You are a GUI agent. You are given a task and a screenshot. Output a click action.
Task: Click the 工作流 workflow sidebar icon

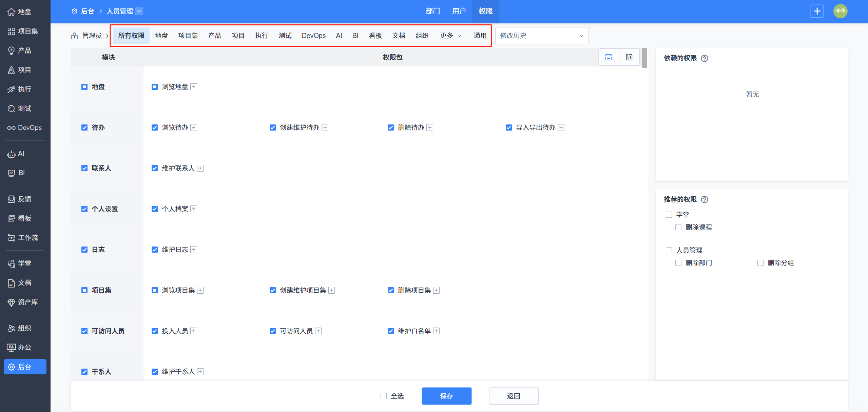11,238
